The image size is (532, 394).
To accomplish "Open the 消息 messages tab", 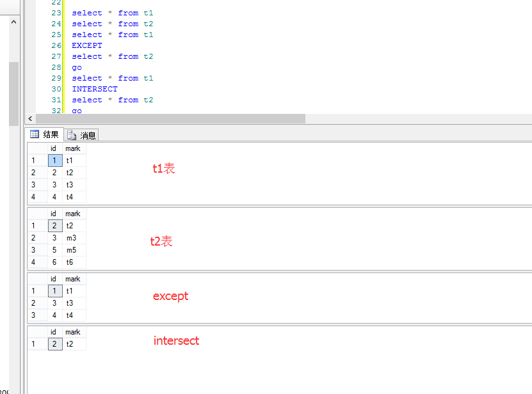I will 81,136.
